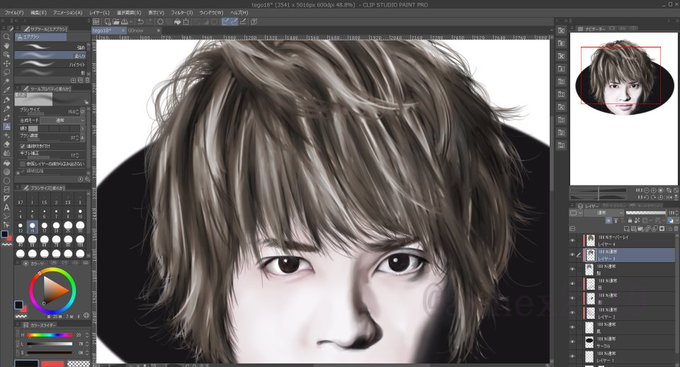680x367 pixels.
Task: Select the Lasso selection tool
Action: coord(7,72)
